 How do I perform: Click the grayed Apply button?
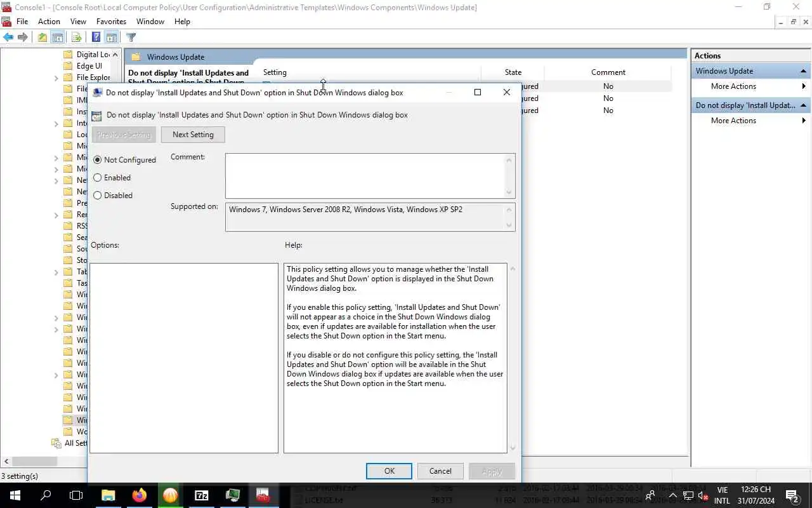[x=492, y=471]
